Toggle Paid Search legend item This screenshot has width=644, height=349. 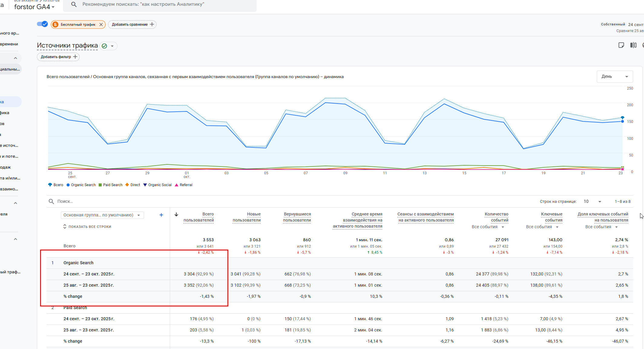click(x=110, y=185)
